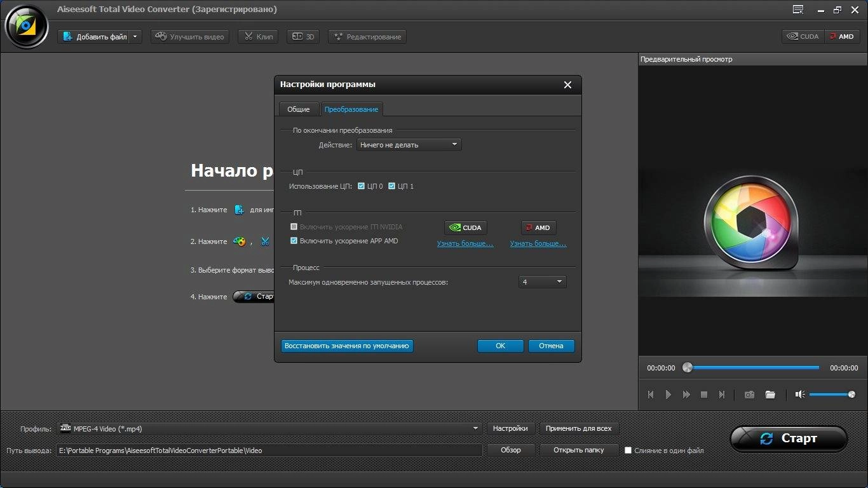
Task: Open the 3D settings tool
Action: pyautogui.click(x=303, y=37)
